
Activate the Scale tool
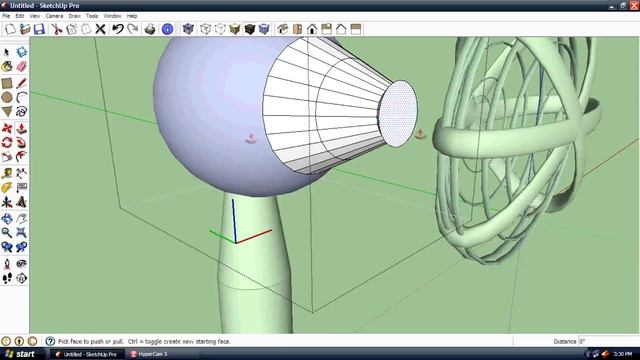coord(7,156)
